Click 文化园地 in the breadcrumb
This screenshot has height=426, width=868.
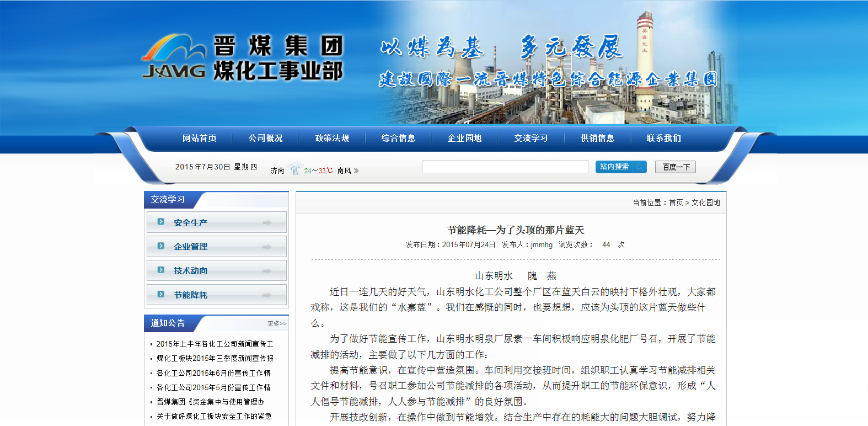pos(706,203)
